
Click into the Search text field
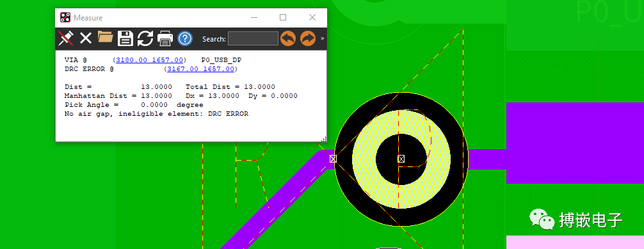253,38
